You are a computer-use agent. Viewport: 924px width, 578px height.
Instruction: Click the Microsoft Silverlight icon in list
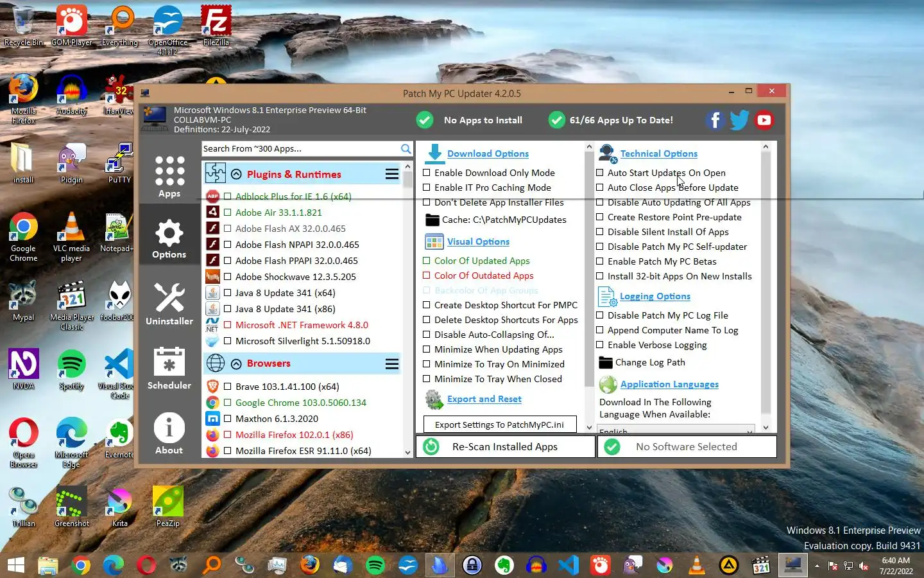pyautogui.click(x=212, y=340)
